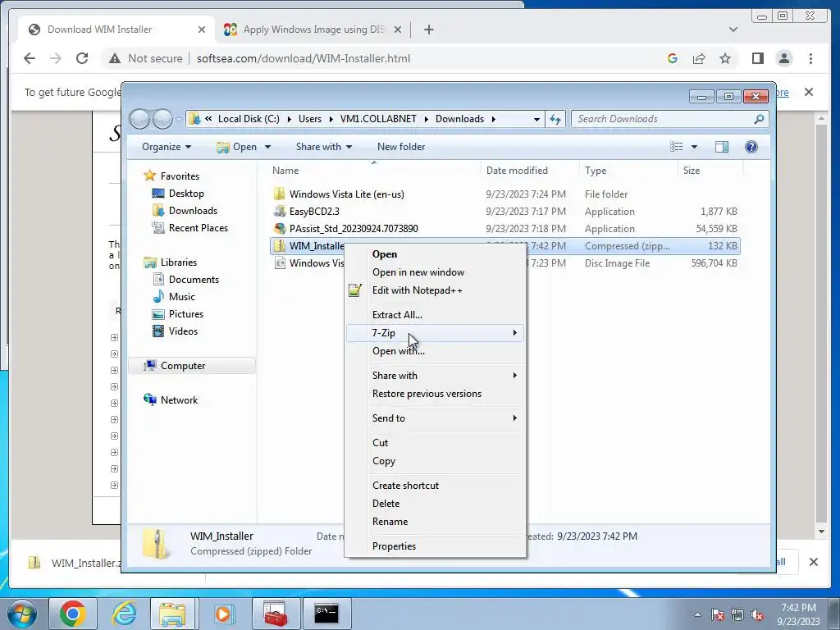Open the Chrome tab search chevron
Image resolution: width=840 pixels, height=630 pixels.
coord(733,30)
